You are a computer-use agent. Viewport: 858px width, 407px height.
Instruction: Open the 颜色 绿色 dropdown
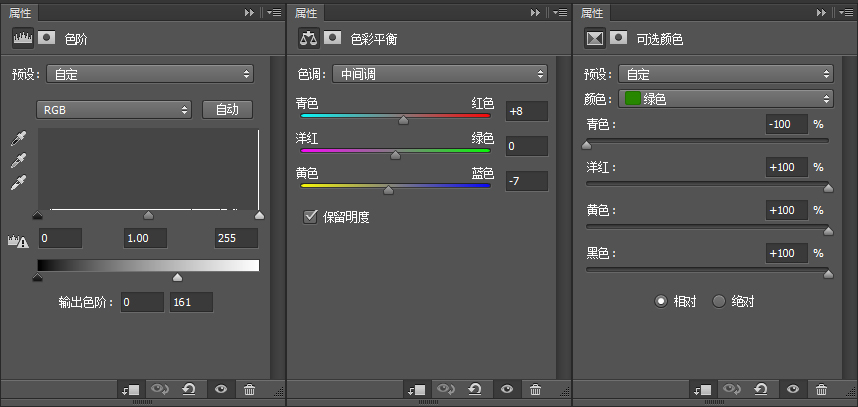(726, 99)
